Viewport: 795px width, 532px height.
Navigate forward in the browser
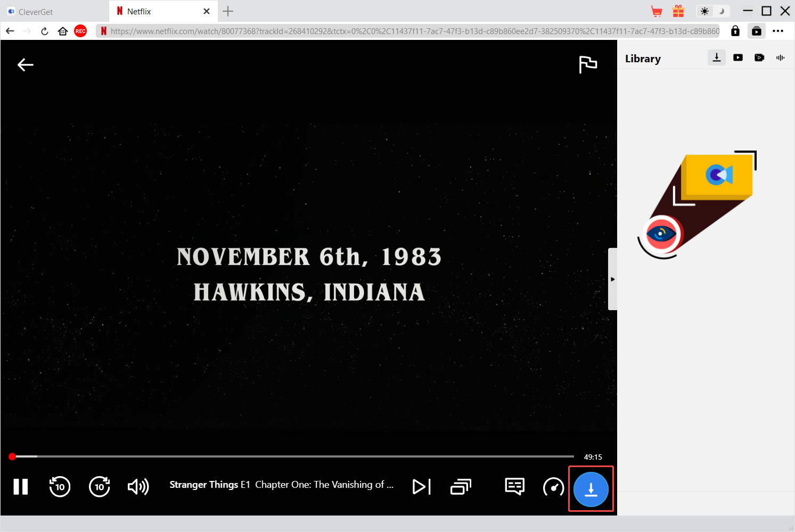[27, 31]
